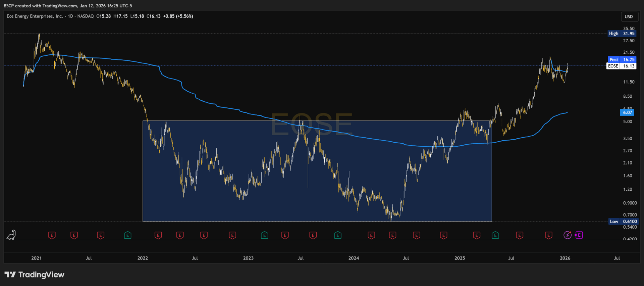
Task: Open the earliest red earnings marker in 2021
Action: (x=52, y=235)
